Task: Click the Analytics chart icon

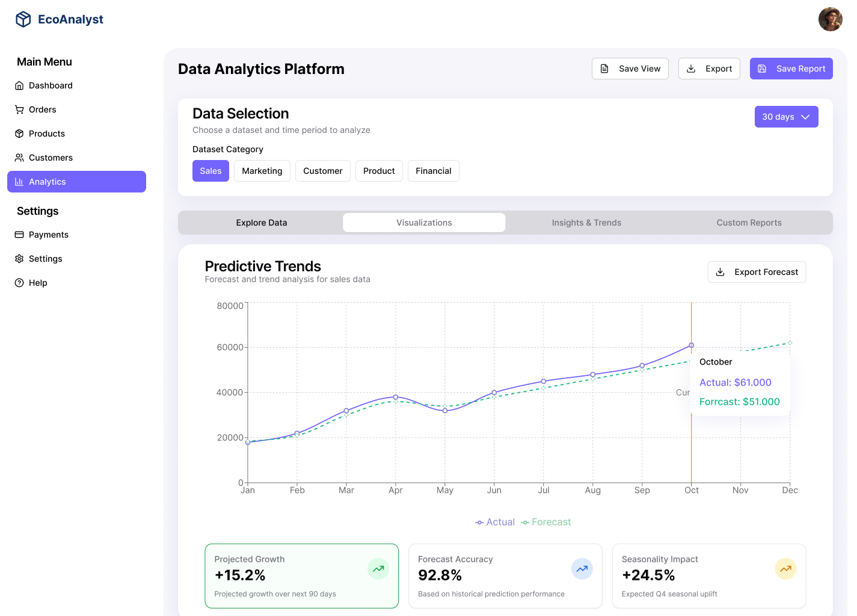Action: coord(19,182)
